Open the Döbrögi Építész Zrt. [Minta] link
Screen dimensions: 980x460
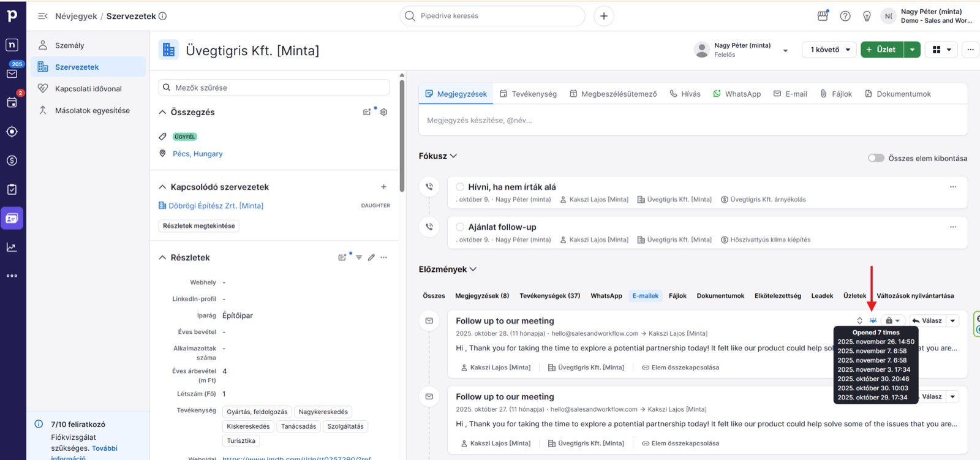(216, 206)
